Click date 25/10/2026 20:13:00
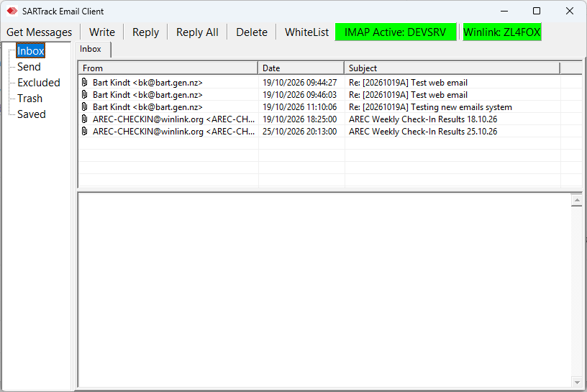587x392 pixels. pyautogui.click(x=299, y=132)
